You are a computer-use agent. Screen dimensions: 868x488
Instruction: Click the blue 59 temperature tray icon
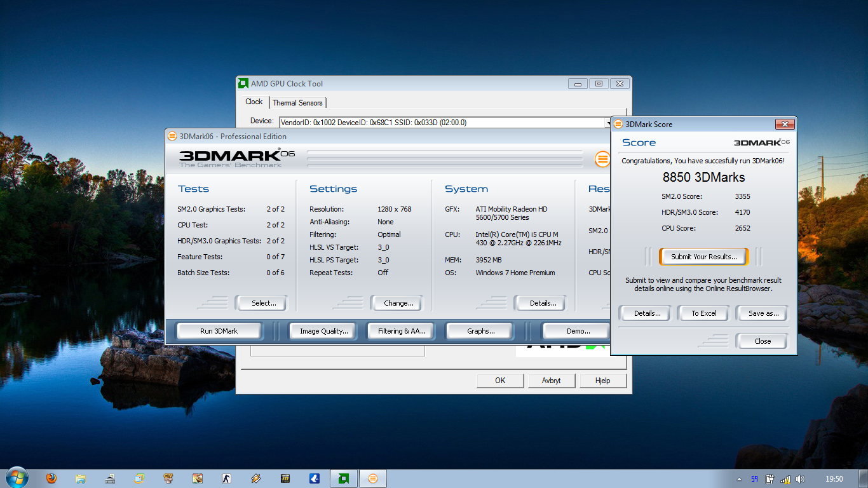[754, 479]
